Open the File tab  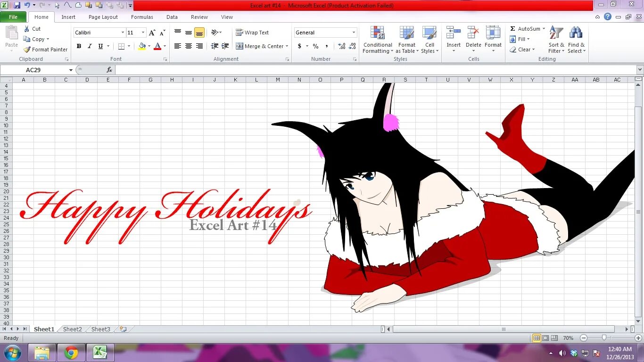[x=13, y=17]
